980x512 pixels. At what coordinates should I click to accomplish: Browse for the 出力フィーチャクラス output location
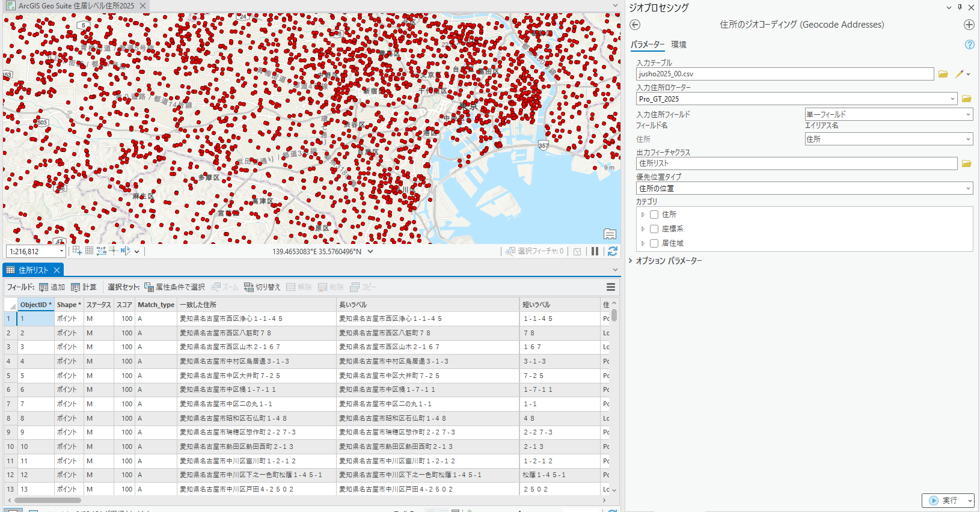[x=966, y=163]
